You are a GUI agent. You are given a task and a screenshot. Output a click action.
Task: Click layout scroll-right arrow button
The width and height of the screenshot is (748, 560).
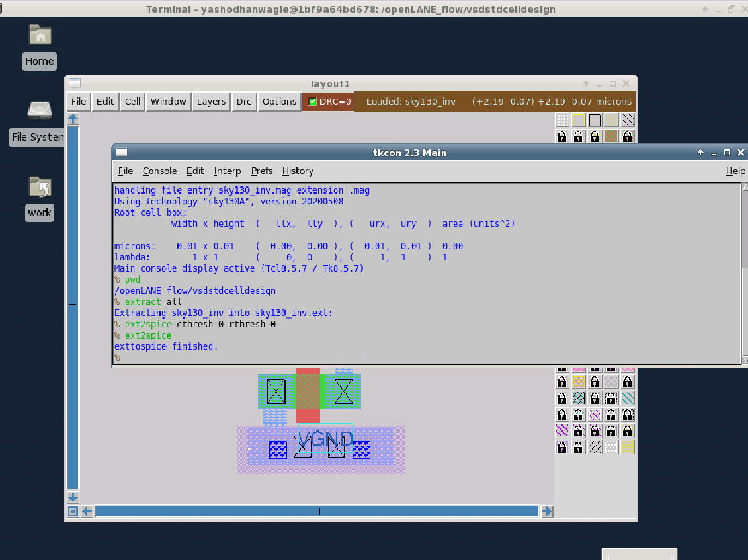[x=547, y=511]
